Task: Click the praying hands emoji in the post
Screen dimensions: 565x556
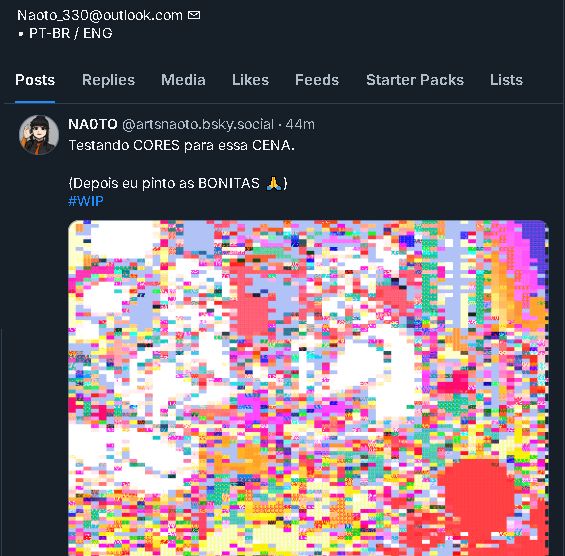Action: pos(273,183)
